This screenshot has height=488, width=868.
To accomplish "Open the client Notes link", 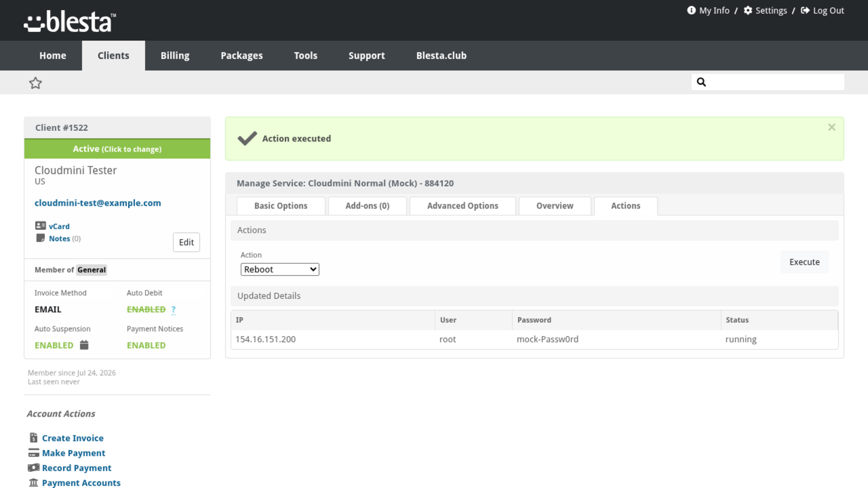I will coord(59,239).
